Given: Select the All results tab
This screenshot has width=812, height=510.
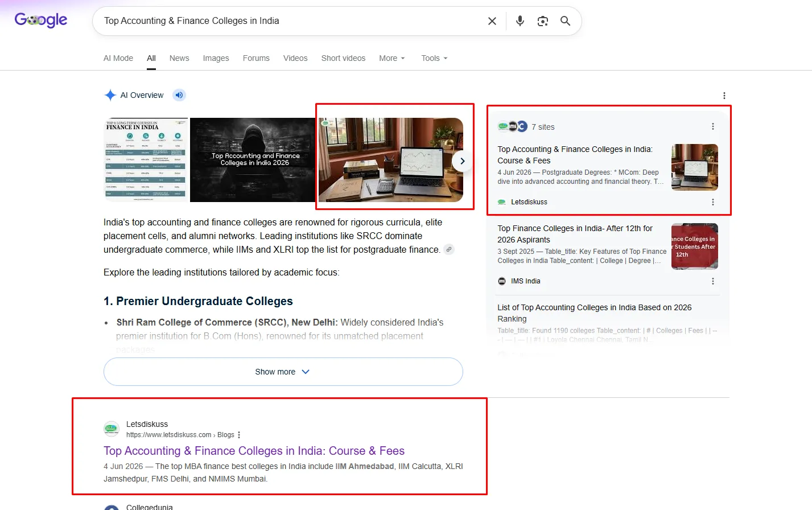Looking at the screenshot, I should [151, 58].
